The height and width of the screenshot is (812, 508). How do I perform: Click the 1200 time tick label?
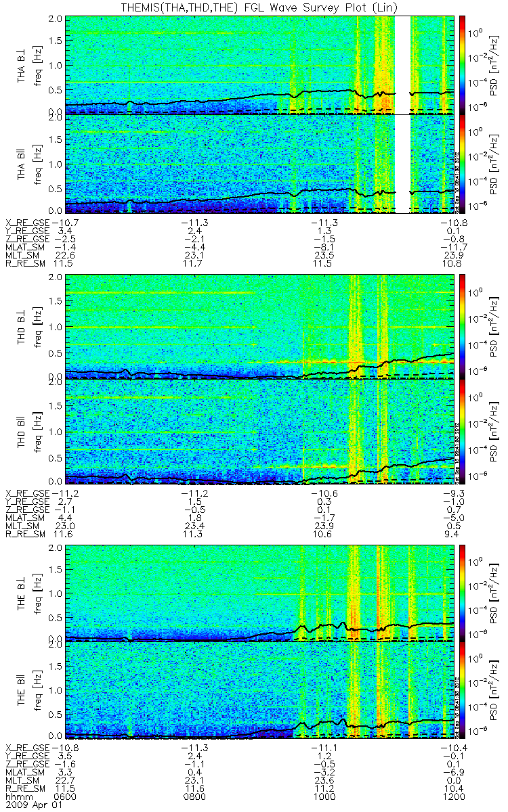pyautogui.click(x=454, y=798)
